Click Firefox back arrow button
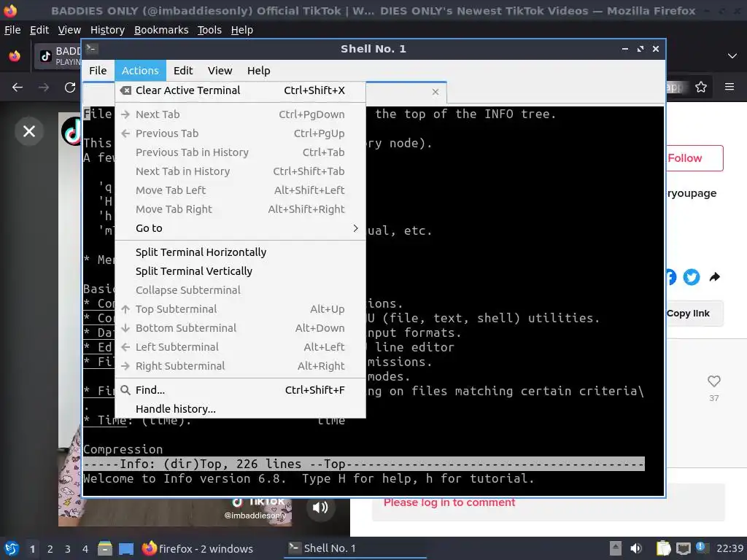The width and height of the screenshot is (747, 560). point(18,87)
